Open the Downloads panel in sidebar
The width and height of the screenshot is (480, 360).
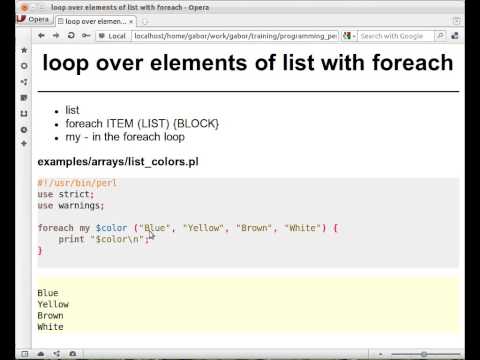click(x=24, y=114)
